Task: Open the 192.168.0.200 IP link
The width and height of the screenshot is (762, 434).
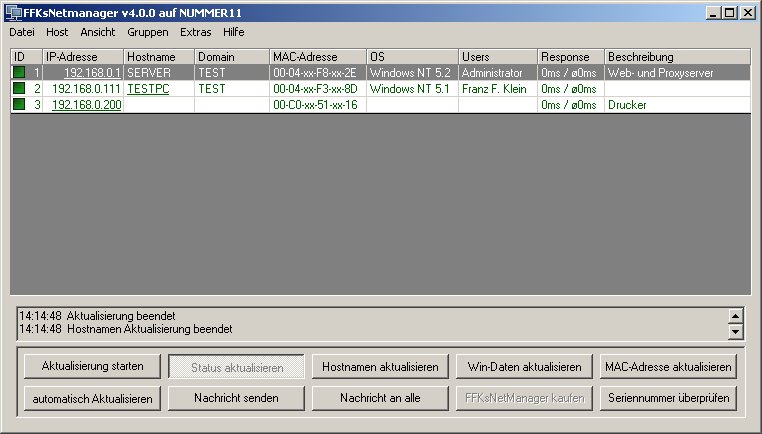Action: (x=87, y=105)
